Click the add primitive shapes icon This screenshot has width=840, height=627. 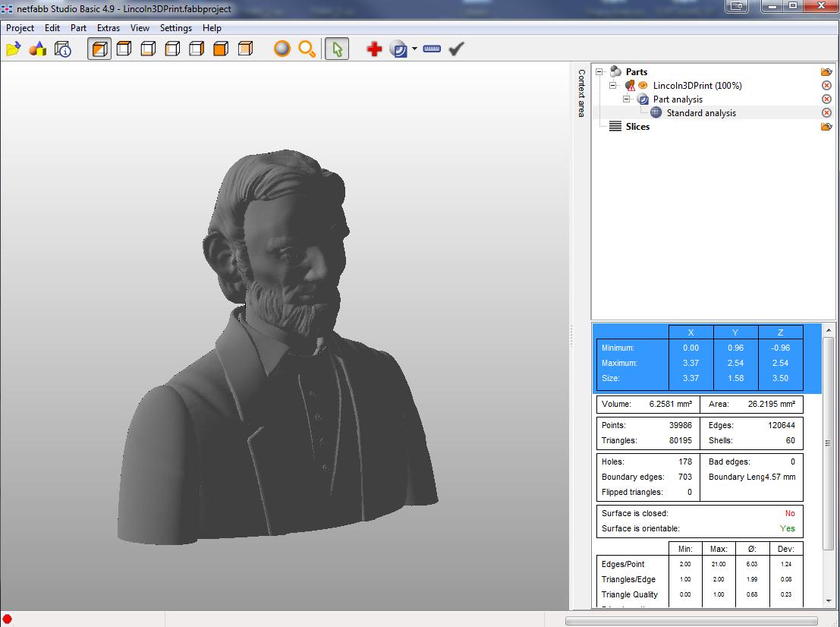click(x=37, y=49)
